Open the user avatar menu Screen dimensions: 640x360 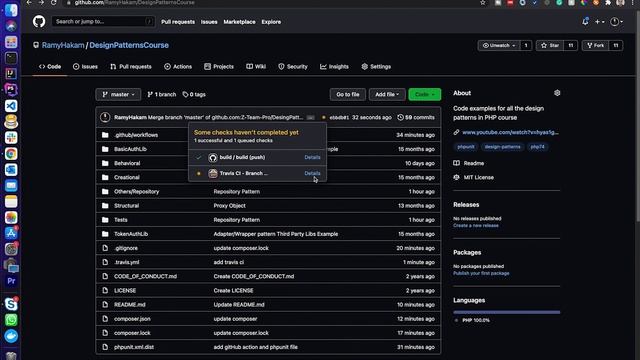tap(616, 22)
